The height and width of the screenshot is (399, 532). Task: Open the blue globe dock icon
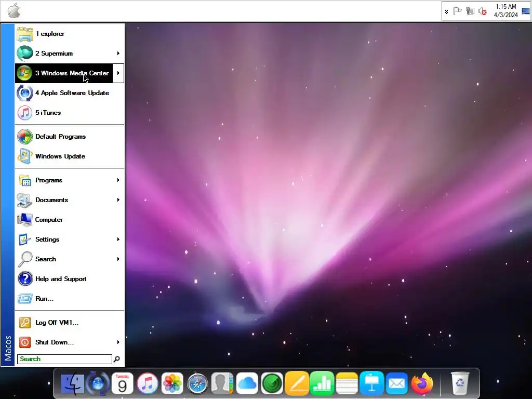click(x=98, y=384)
